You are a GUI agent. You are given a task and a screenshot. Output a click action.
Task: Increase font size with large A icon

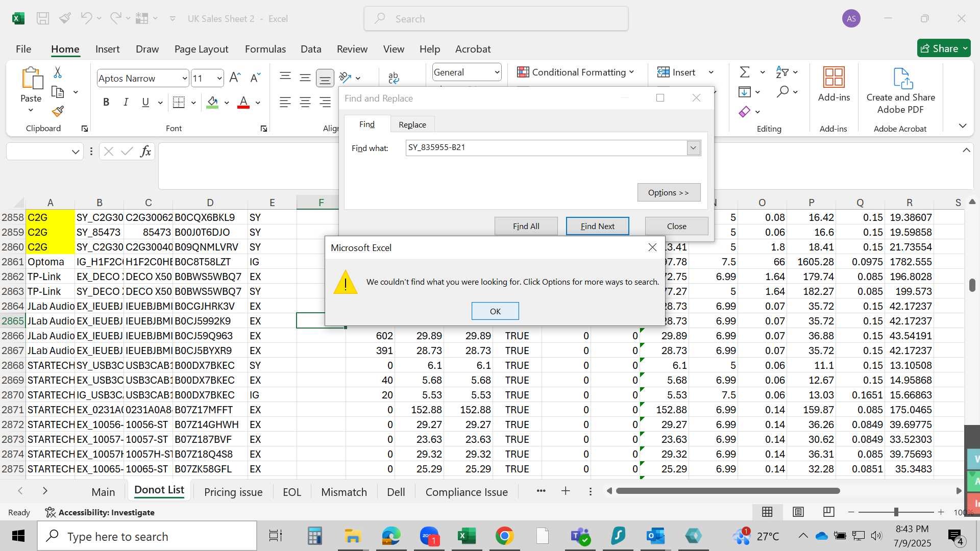pos(235,78)
